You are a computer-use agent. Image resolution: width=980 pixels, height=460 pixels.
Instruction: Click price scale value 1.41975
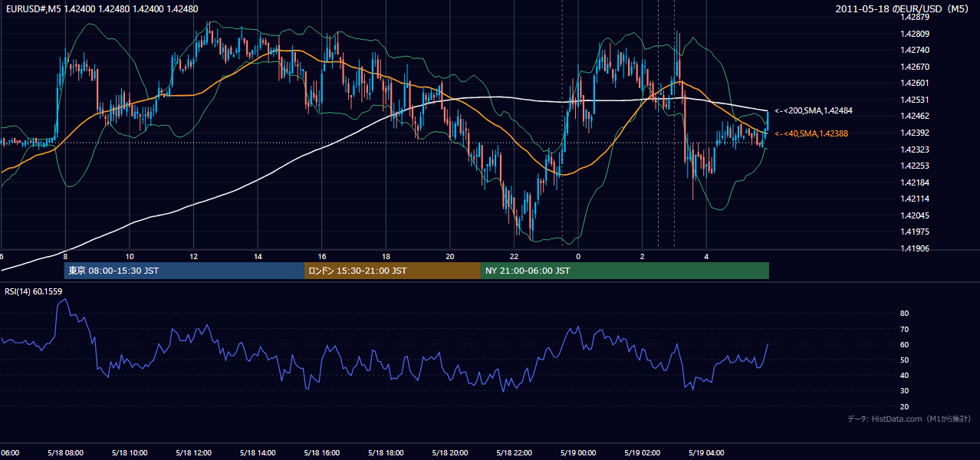pos(916,232)
